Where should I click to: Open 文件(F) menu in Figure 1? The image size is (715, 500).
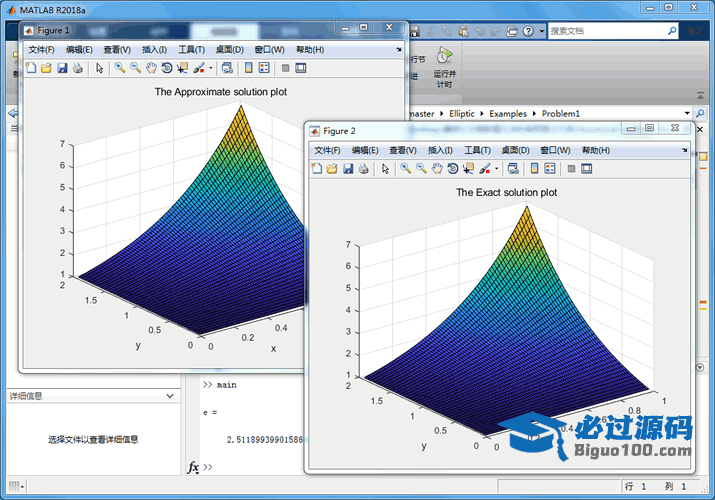pos(41,50)
